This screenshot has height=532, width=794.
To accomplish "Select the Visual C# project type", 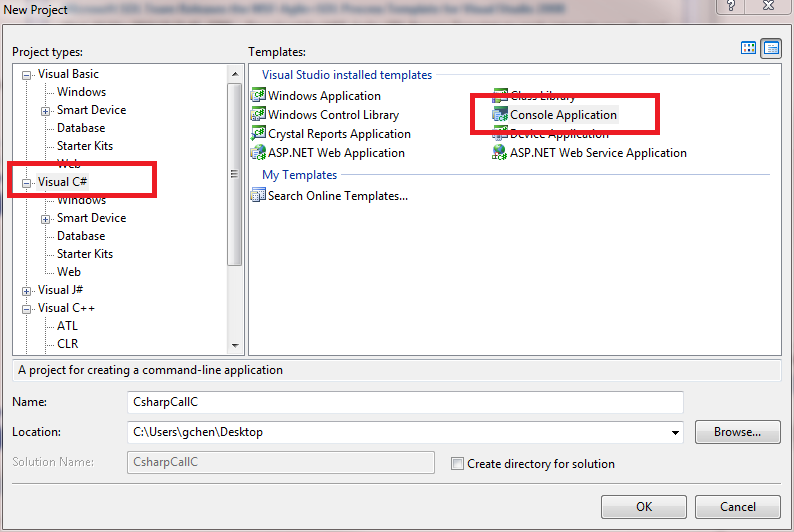I will [x=62, y=182].
